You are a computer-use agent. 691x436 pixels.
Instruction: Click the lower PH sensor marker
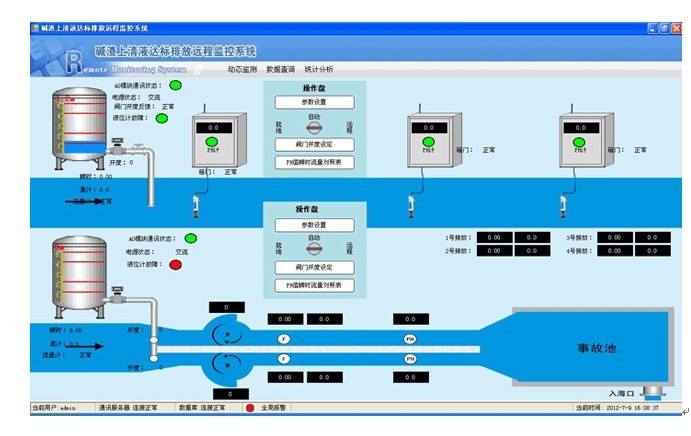[409, 358]
